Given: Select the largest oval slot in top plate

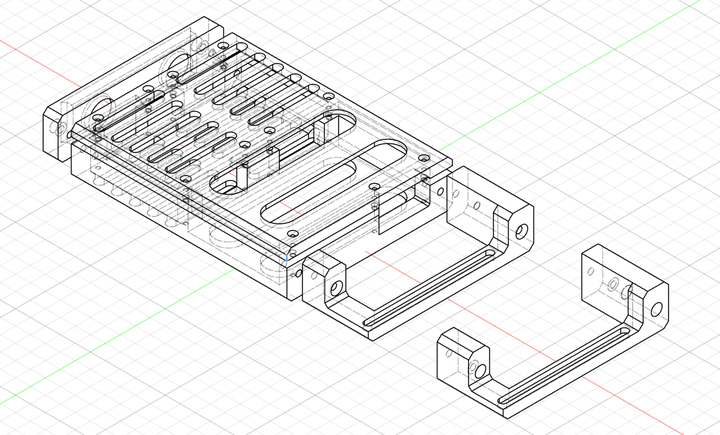Looking at the screenshot, I should 334,182.
